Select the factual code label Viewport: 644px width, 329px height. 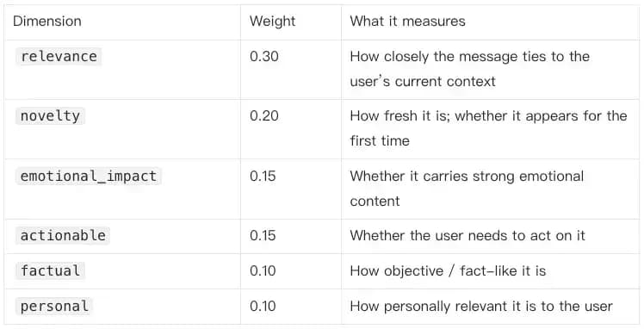click(x=50, y=271)
